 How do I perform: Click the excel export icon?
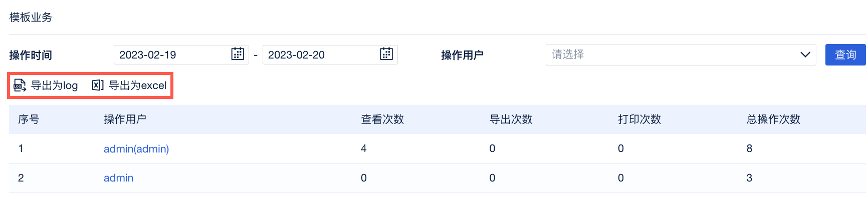point(98,85)
